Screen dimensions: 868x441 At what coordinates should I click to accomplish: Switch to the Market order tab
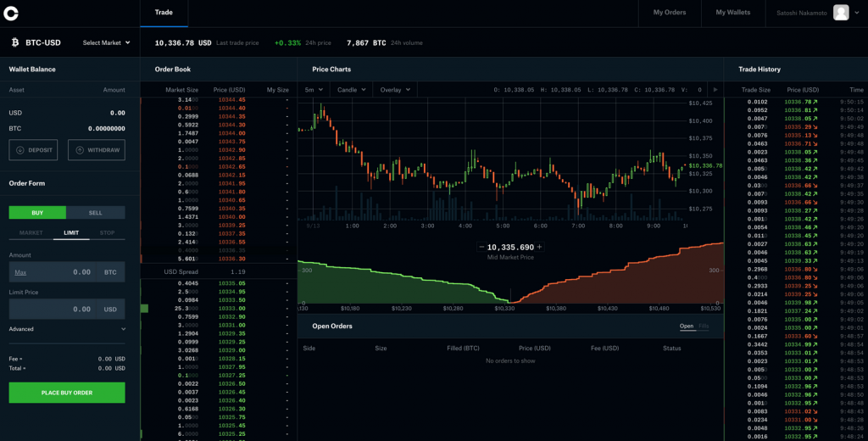click(31, 232)
